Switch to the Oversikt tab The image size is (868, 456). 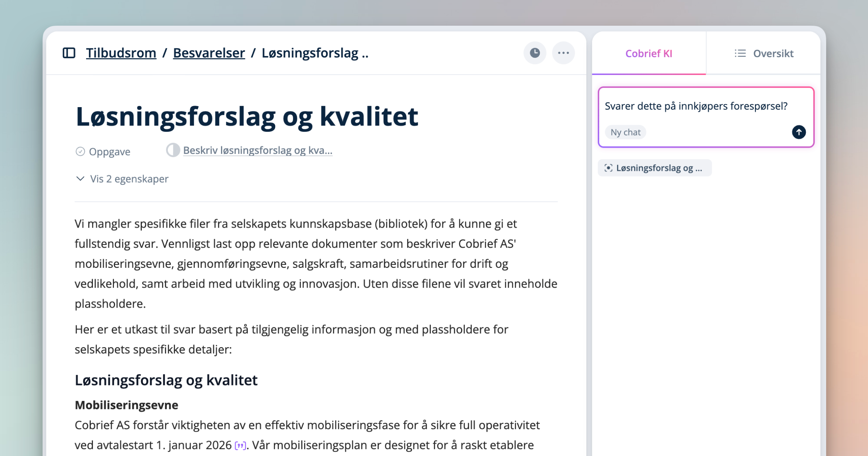point(773,54)
